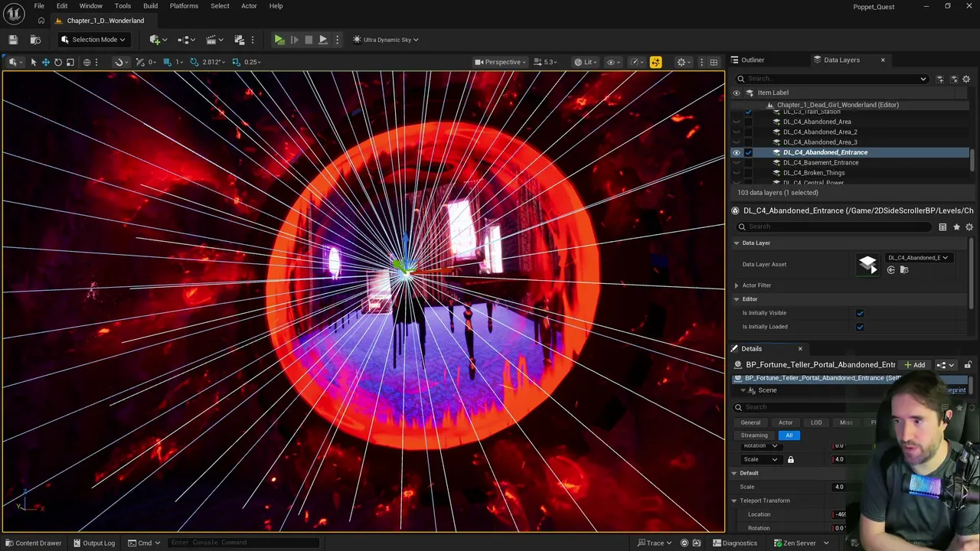Click the Eject playback button
980x551 pixels.
(322, 40)
